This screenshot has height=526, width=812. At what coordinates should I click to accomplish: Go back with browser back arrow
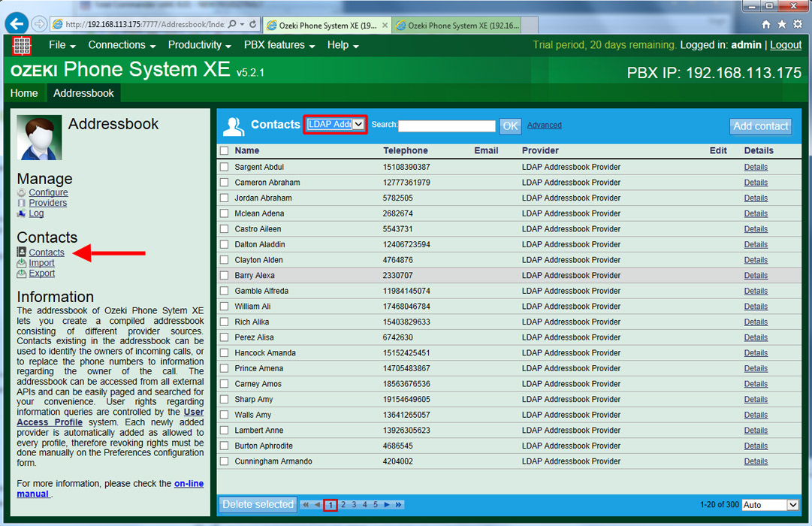click(x=17, y=24)
